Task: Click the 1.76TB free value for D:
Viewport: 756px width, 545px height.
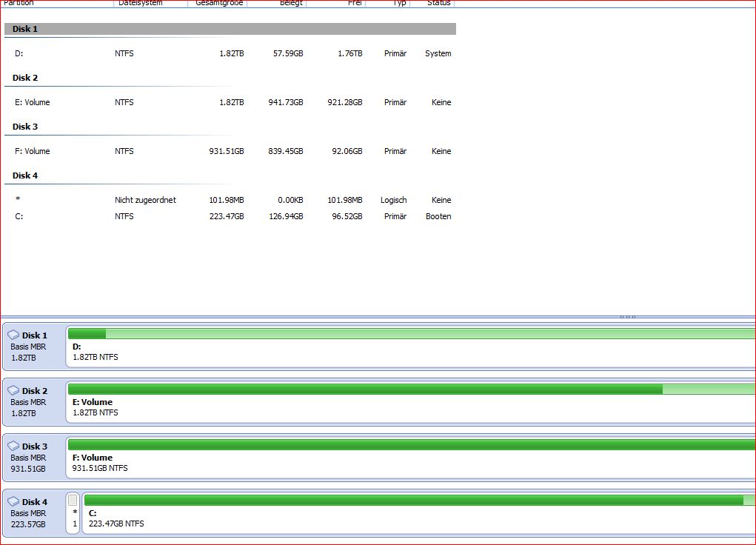Action: (349, 53)
